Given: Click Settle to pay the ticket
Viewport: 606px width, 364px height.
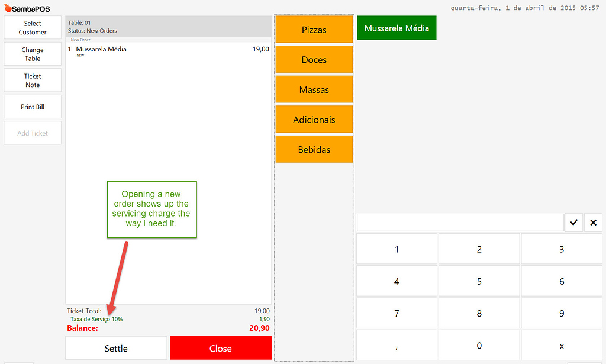Looking at the screenshot, I should coord(116,348).
